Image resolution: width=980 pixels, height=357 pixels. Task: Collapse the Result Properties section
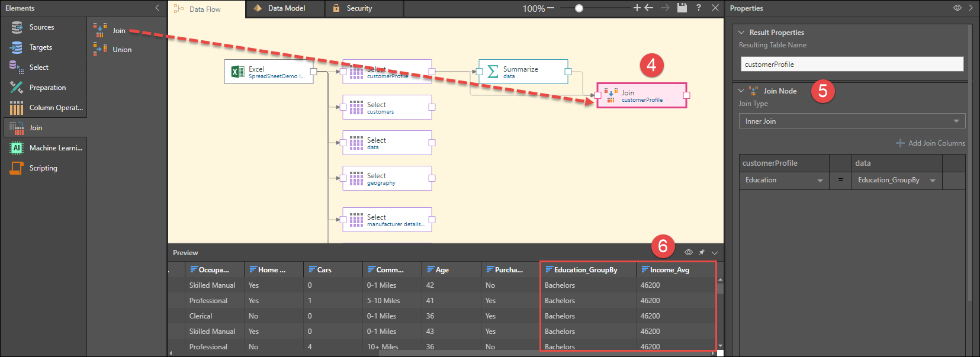point(741,33)
